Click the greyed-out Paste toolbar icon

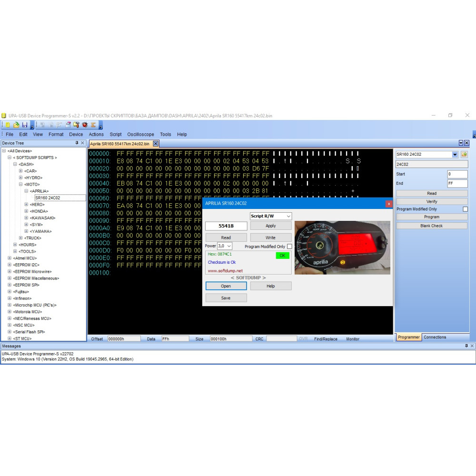(51, 125)
